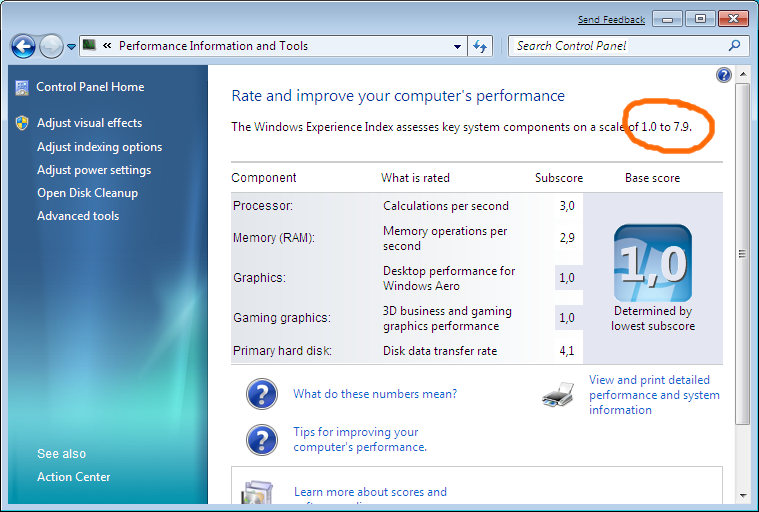Open the address bar history dropdown arrow
The width and height of the screenshot is (759, 512).
point(457,46)
